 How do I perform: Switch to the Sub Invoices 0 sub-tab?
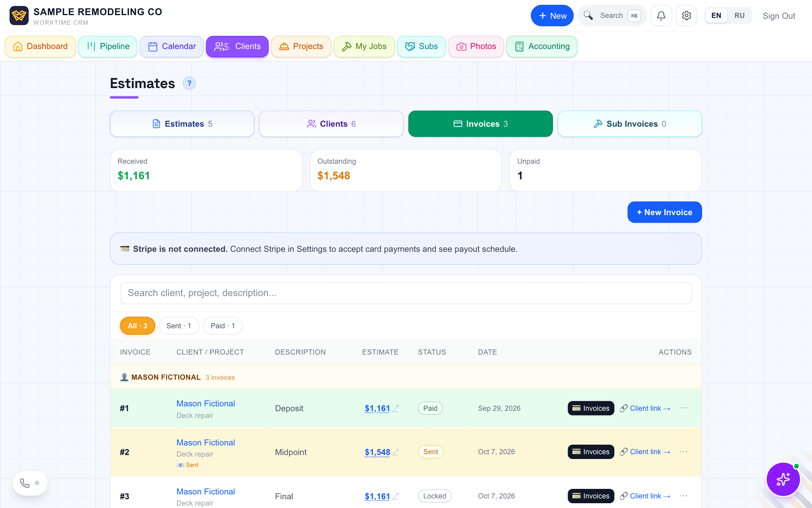(x=630, y=124)
